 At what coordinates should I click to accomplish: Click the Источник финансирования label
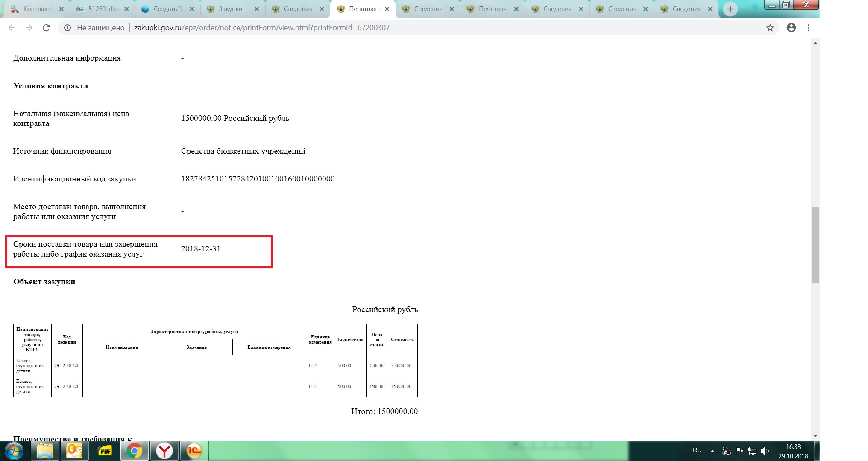[x=62, y=151]
